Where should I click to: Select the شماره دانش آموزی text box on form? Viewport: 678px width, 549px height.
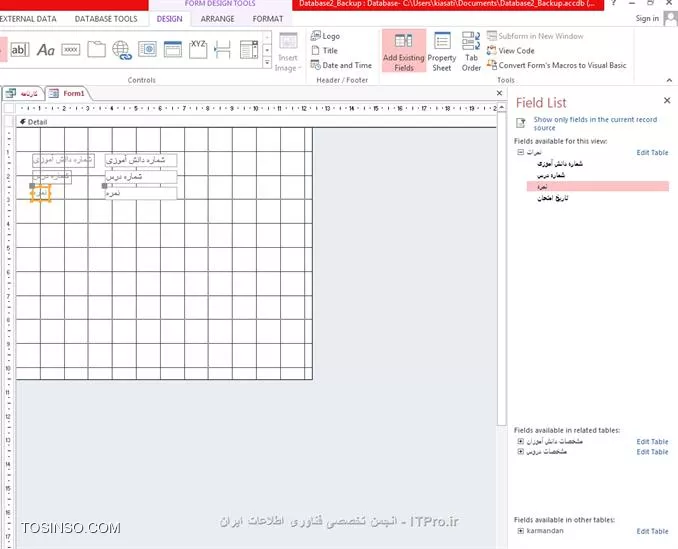pos(141,160)
